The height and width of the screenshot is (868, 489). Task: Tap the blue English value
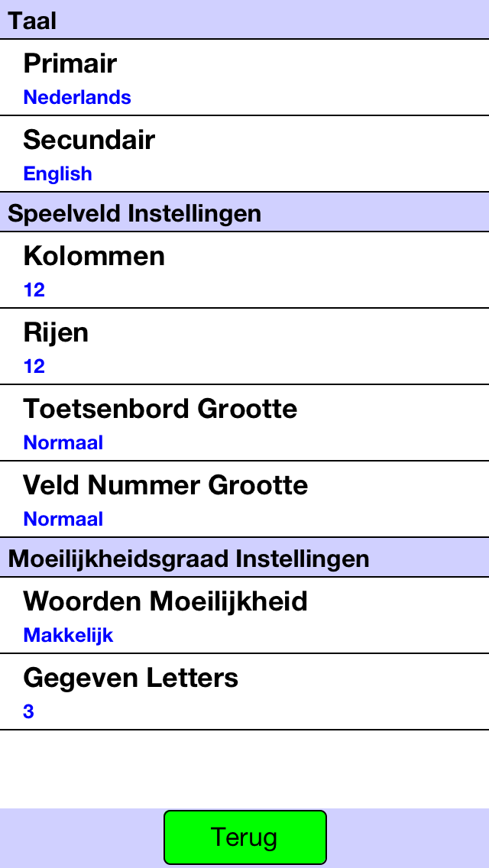click(x=57, y=173)
